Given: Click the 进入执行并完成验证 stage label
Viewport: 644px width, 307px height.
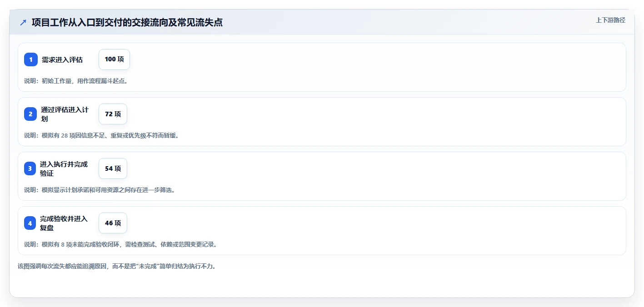Looking at the screenshot, I should tap(64, 168).
